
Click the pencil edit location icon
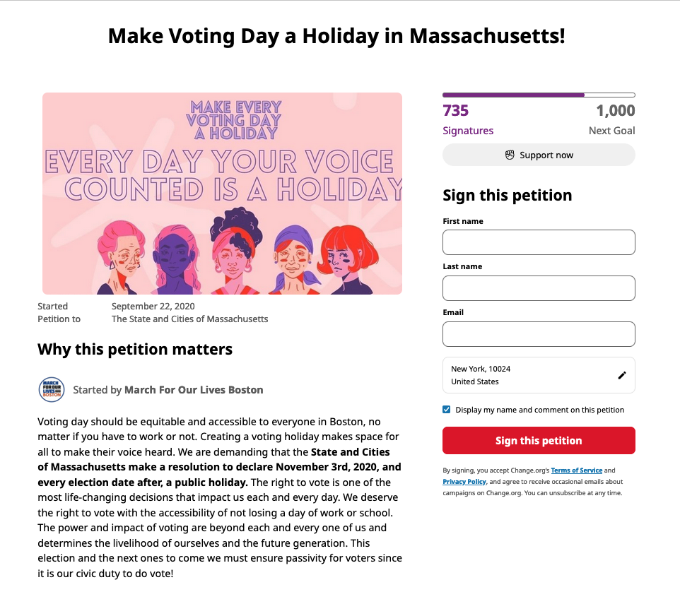[622, 375]
